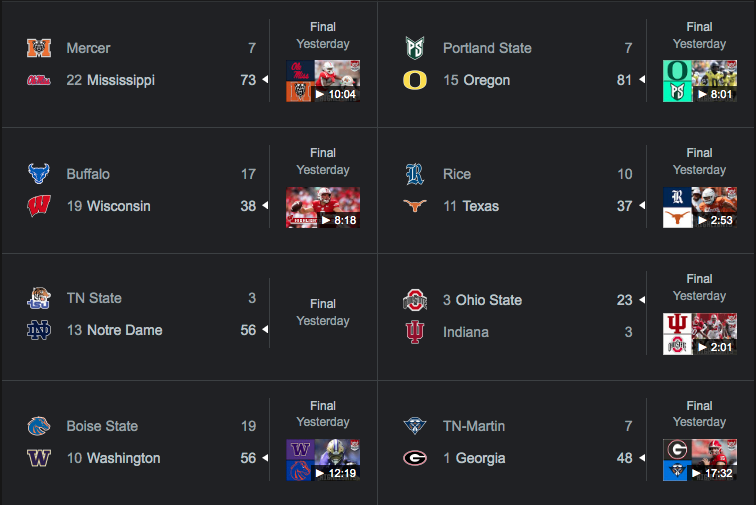Play the Buffalo vs Wisconsin 8:18 highlights
Viewport: 756px width, 505px height.
(x=323, y=207)
